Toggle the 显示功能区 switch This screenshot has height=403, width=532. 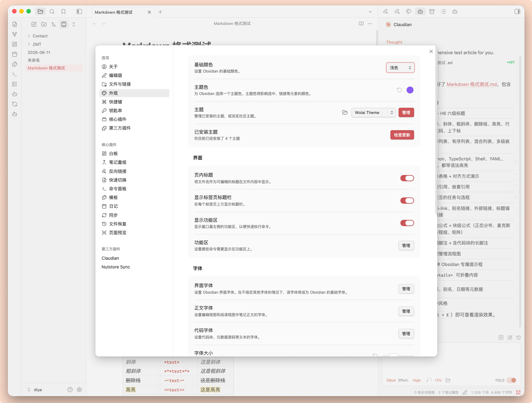tap(407, 223)
